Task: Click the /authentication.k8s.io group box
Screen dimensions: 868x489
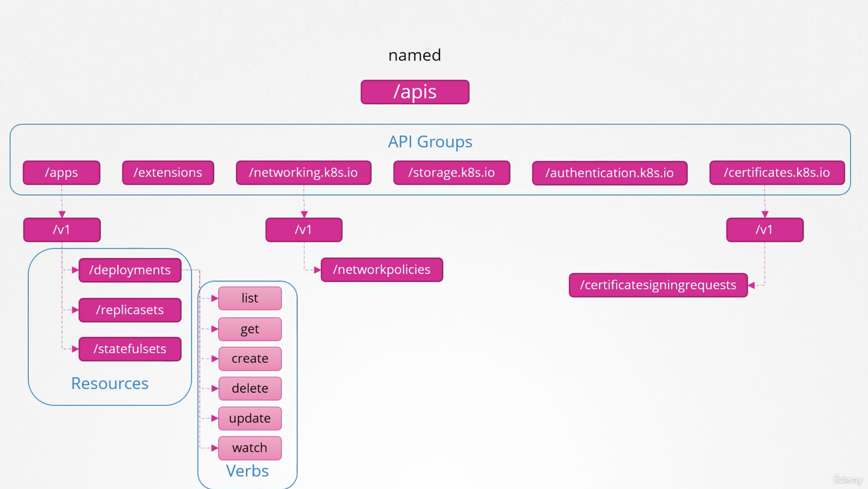Action: pos(610,173)
